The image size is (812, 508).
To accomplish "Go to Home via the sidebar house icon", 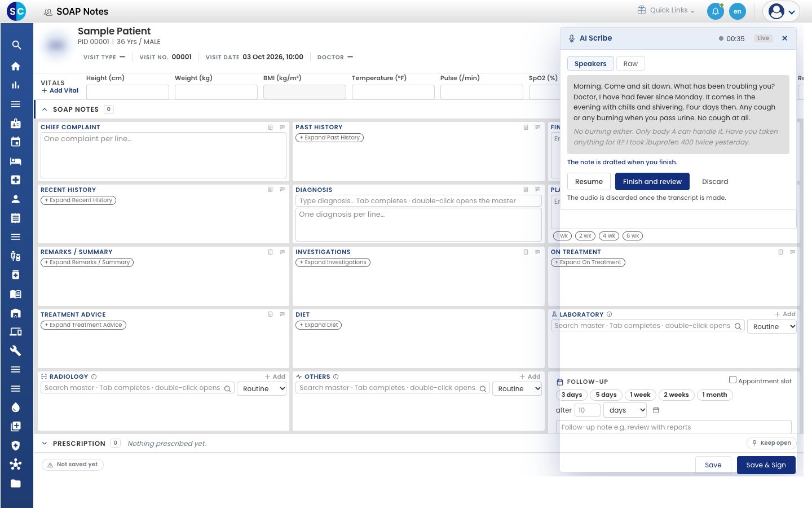I will tap(16, 66).
